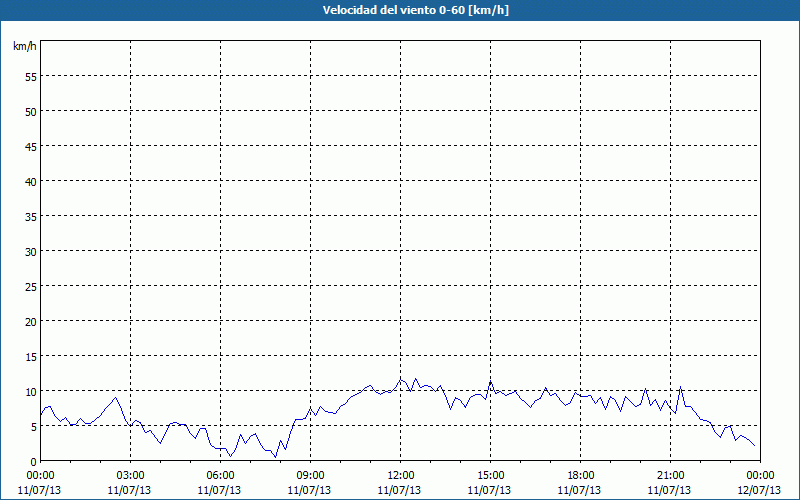800x500 pixels.
Task: Click the '21:00' time label
Action: coord(670,476)
